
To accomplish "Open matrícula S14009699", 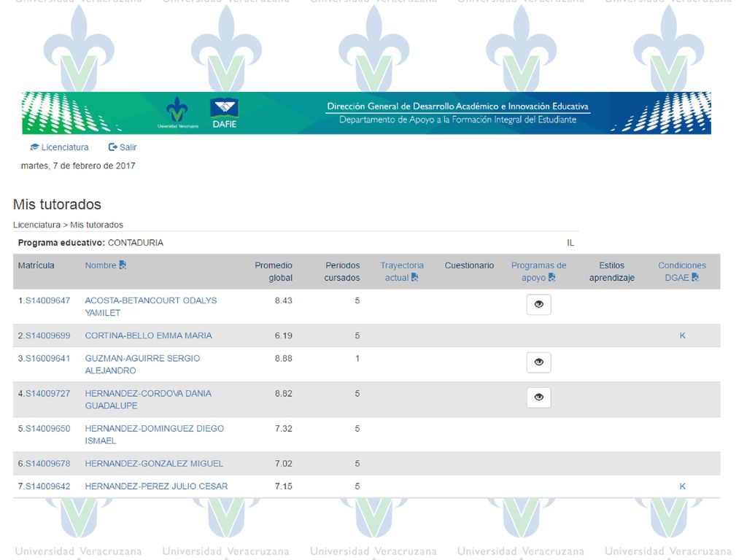I will 47,335.
